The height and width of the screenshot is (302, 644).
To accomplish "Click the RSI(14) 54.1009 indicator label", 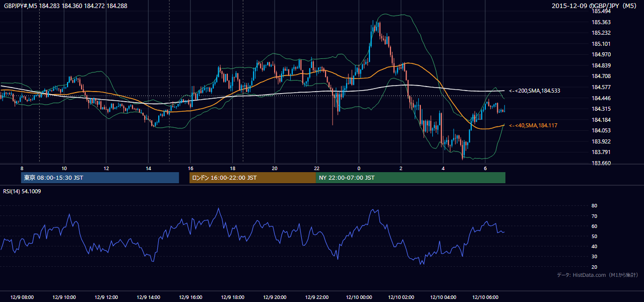I will point(23,191).
